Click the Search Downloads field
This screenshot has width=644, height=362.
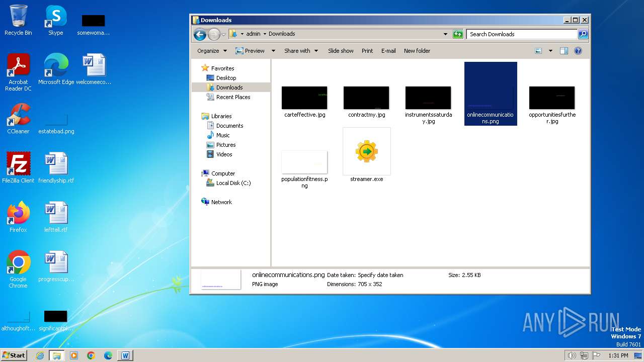[522, 34]
